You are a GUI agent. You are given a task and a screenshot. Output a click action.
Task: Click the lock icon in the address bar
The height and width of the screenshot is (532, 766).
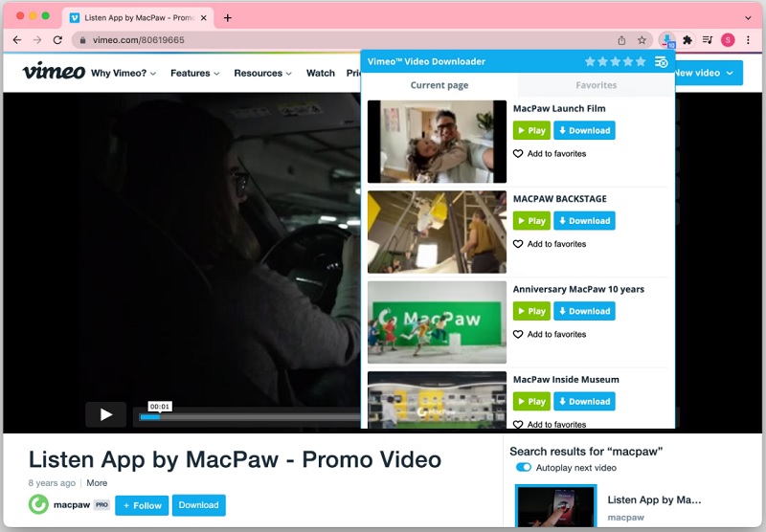click(82, 40)
